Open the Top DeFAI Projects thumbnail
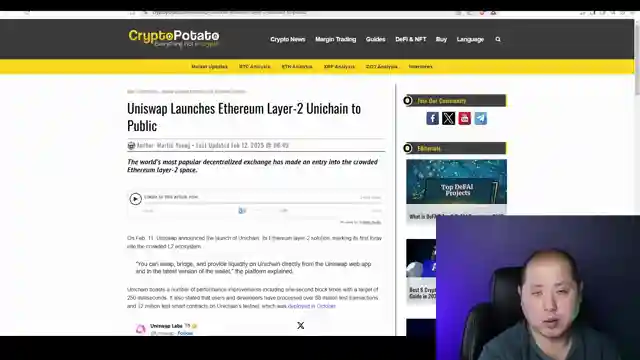Viewport: 640px width, 360px height. point(456,182)
